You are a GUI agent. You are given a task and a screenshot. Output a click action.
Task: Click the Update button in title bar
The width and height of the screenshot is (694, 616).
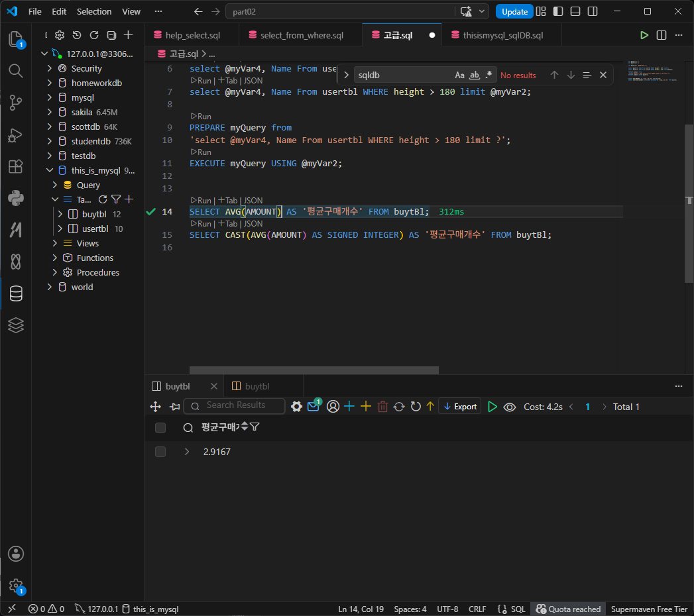514,11
